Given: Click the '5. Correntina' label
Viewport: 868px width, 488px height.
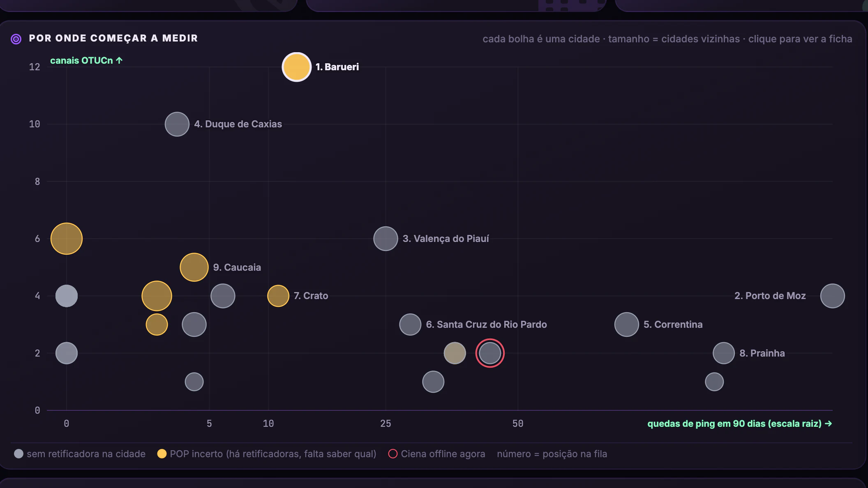Looking at the screenshot, I should pyautogui.click(x=673, y=325).
